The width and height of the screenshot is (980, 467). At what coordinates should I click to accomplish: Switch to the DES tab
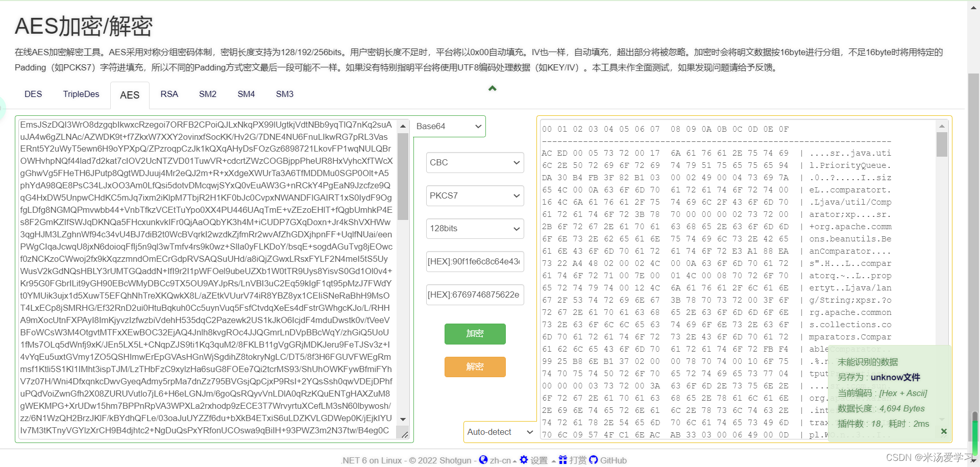[x=33, y=94]
